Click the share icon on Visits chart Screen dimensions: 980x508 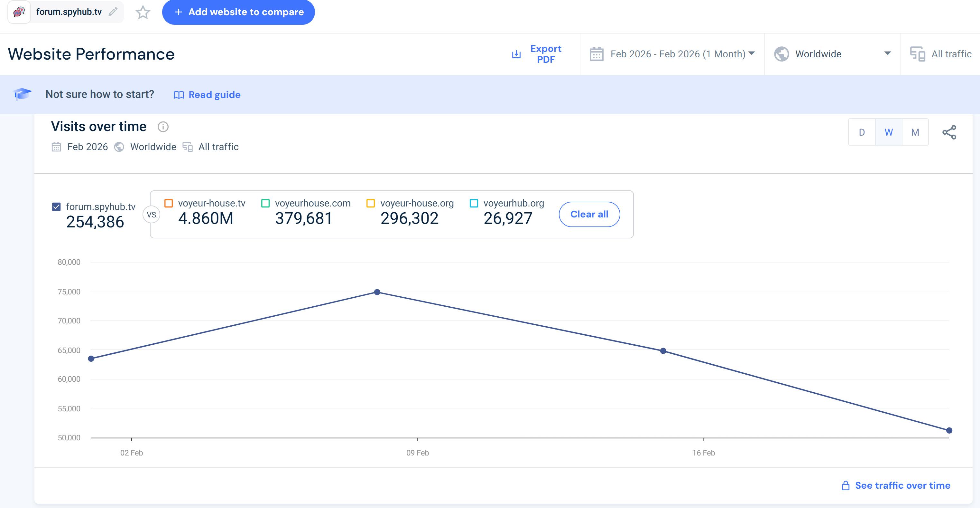[x=949, y=132]
